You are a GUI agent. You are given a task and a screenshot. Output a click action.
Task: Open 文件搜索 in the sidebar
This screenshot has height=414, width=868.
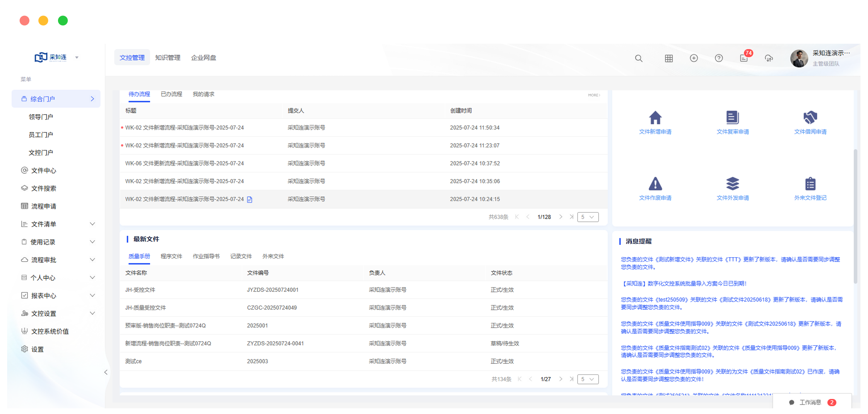(44, 188)
